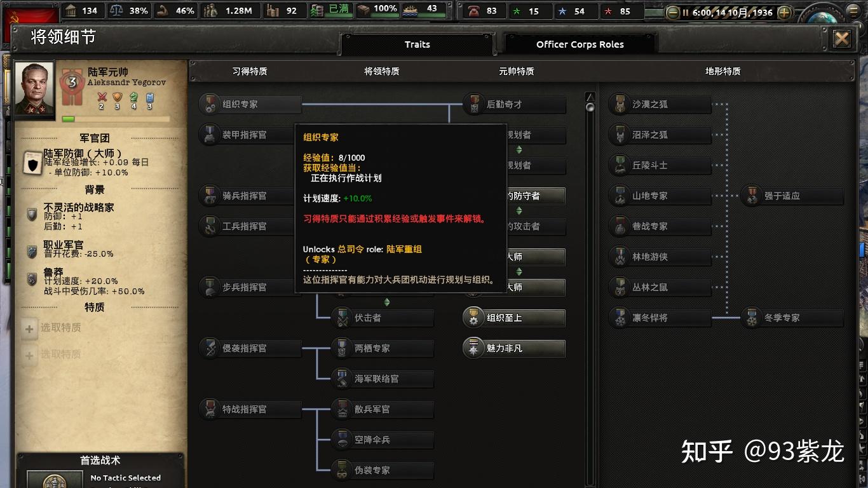Click the trait list scrollbar handle
Image resolution: width=868 pixels, height=488 pixels.
click(590, 107)
